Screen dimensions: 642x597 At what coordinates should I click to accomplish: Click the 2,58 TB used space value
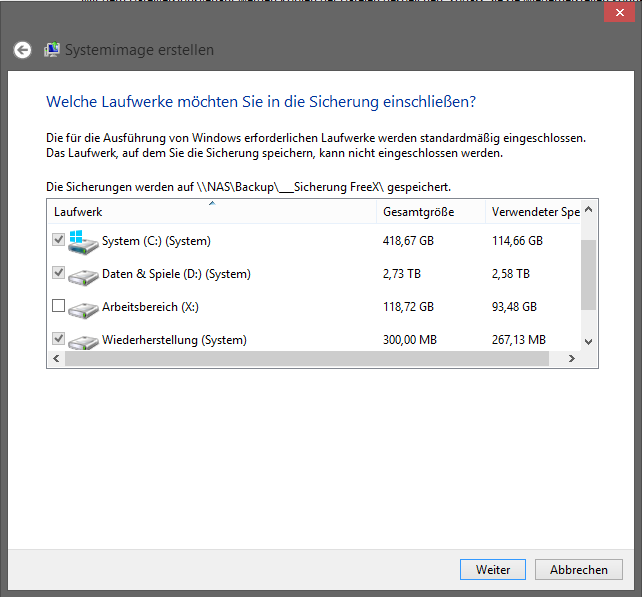[x=511, y=274]
